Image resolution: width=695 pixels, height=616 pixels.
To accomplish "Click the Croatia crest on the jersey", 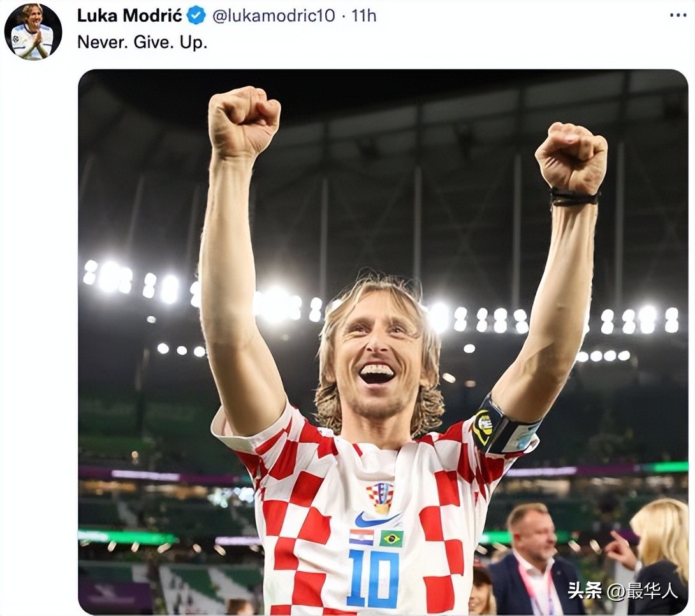I will point(380,495).
